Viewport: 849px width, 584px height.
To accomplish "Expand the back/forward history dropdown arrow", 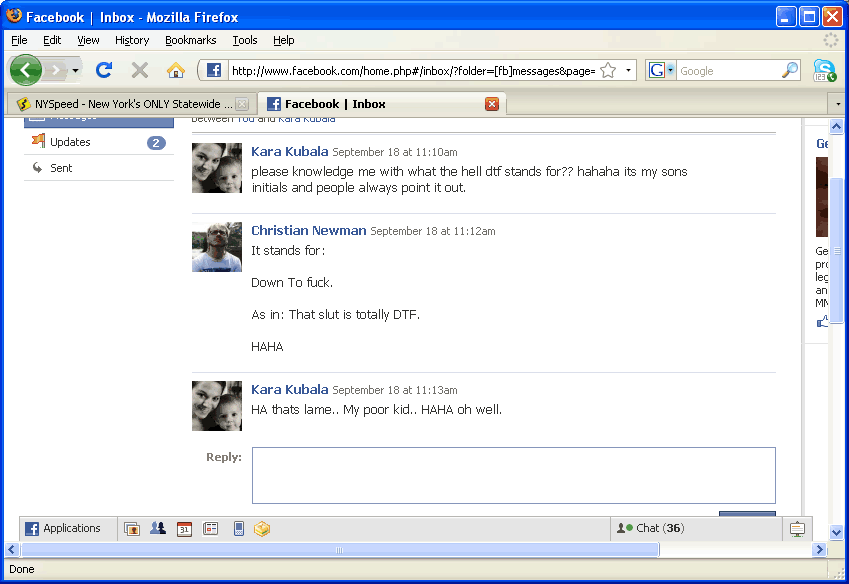I will [x=75, y=70].
